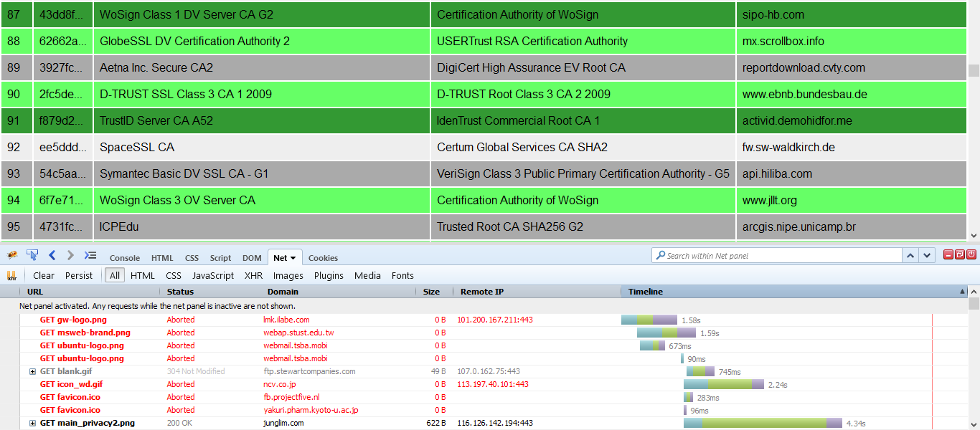Click the XHR break icon
The width and height of the screenshot is (980, 430).
[11, 275]
